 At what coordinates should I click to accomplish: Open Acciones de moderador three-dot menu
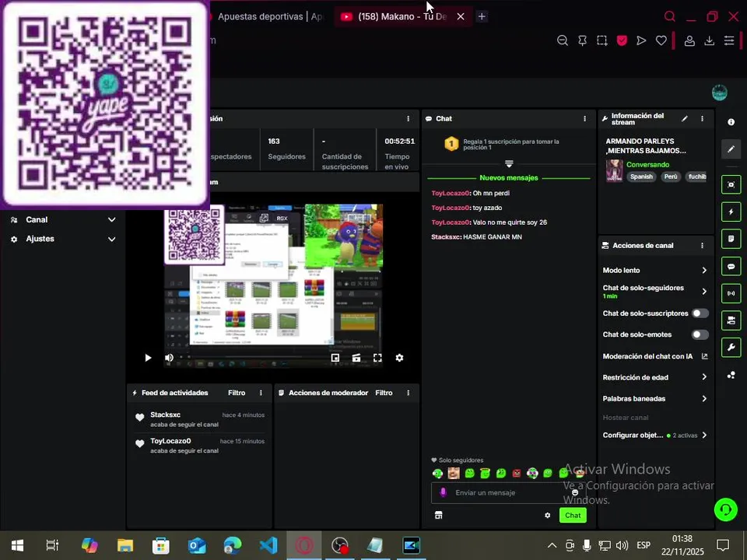tap(409, 393)
